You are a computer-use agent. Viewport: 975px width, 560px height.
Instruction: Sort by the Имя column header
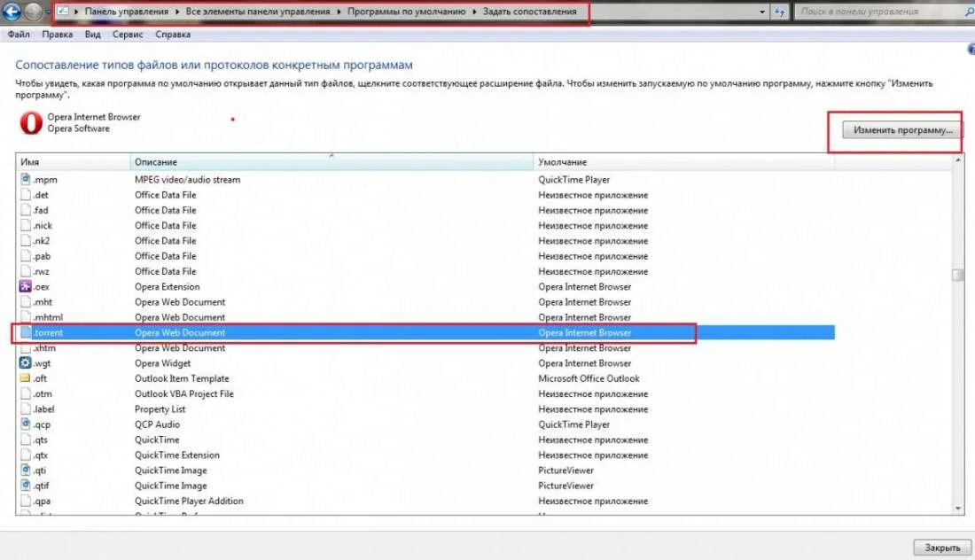point(73,161)
